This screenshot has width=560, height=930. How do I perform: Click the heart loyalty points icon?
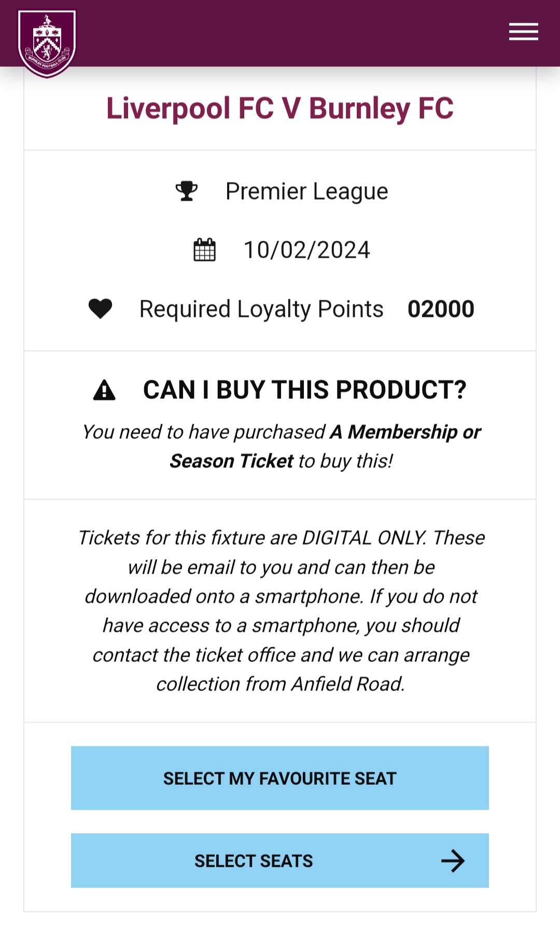[x=100, y=309]
